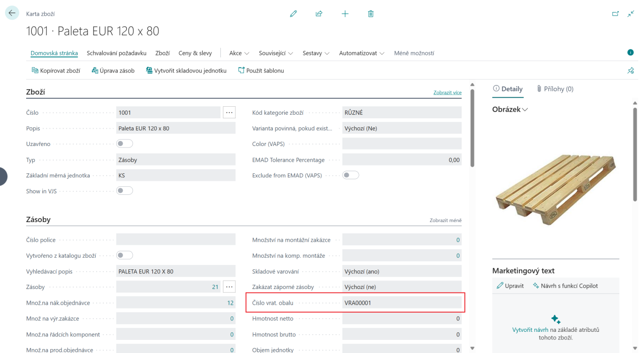Image resolution: width=644 pixels, height=353 pixels.
Task: Open the Schvalování požadavku menu
Action: [x=116, y=53]
